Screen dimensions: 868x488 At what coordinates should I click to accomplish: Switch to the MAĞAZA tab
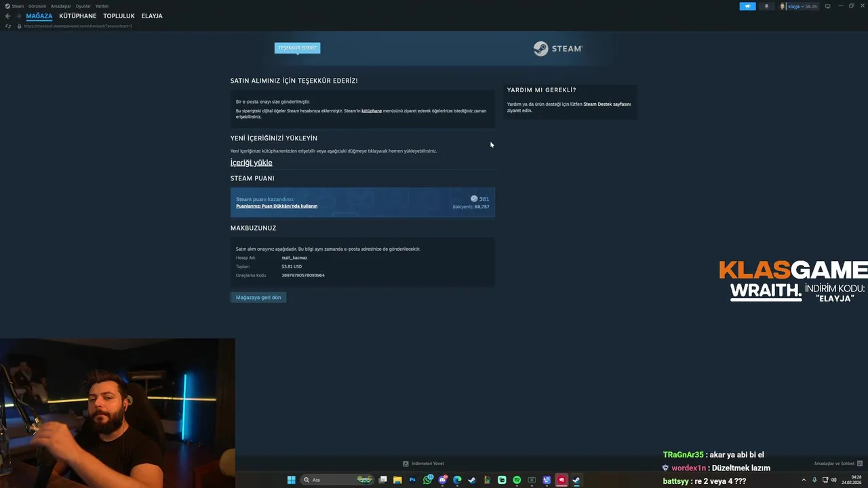click(39, 16)
